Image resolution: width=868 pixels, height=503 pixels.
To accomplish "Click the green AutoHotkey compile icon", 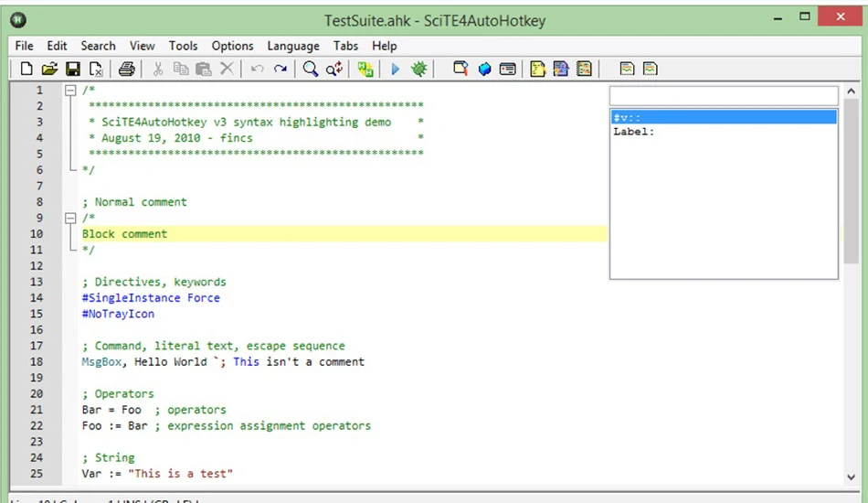I will (x=365, y=69).
